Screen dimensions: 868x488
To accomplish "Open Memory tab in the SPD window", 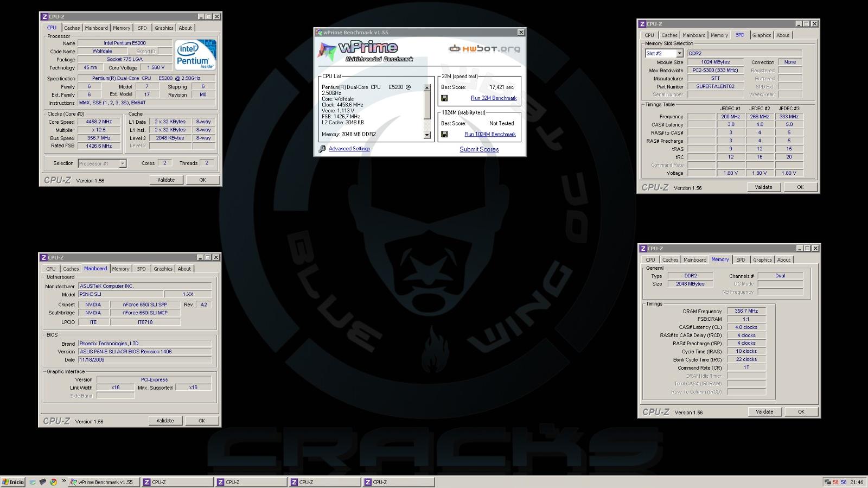I will [x=719, y=35].
